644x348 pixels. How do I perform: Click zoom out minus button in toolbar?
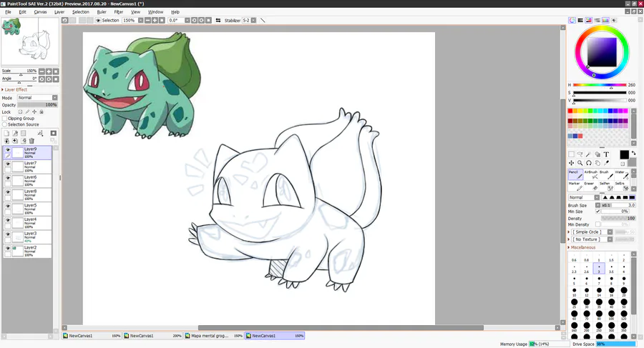click(x=148, y=20)
